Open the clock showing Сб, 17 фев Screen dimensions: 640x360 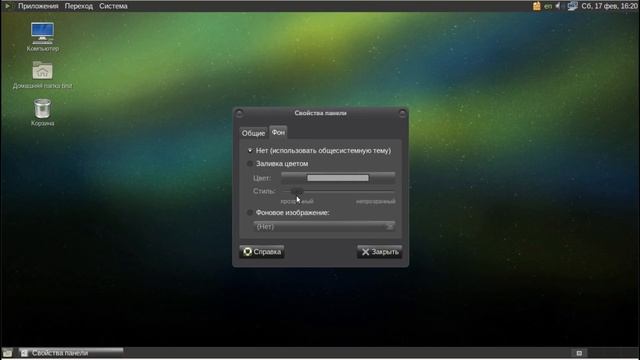coord(609,6)
